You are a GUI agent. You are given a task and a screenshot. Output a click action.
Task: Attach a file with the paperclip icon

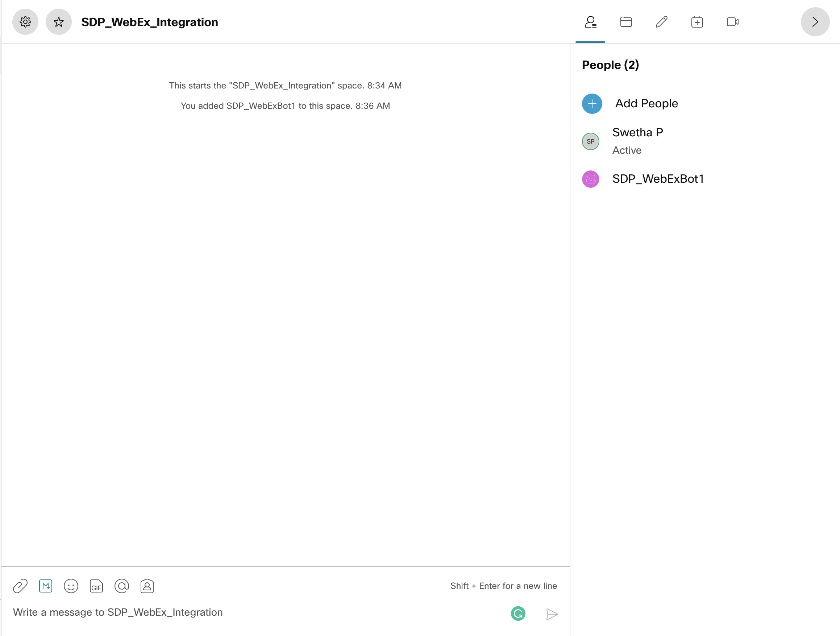tap(20, 586)
